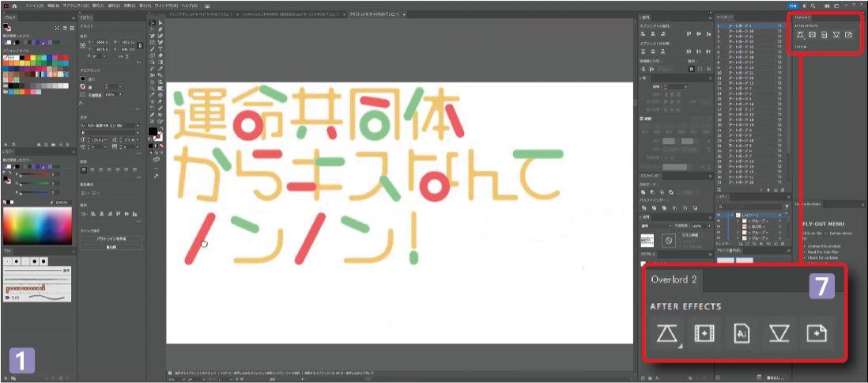The height and width of the screenshot is (383, 868).
Task: Click the fill swatch in Properties Appearance section
Action: (x=83, y=78)
